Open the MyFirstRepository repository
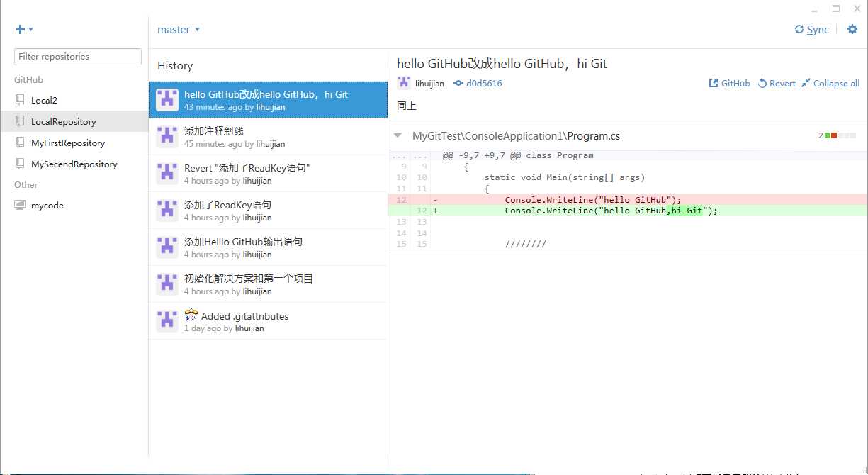Viewport: 868px width, 475px height. point(74,143)
